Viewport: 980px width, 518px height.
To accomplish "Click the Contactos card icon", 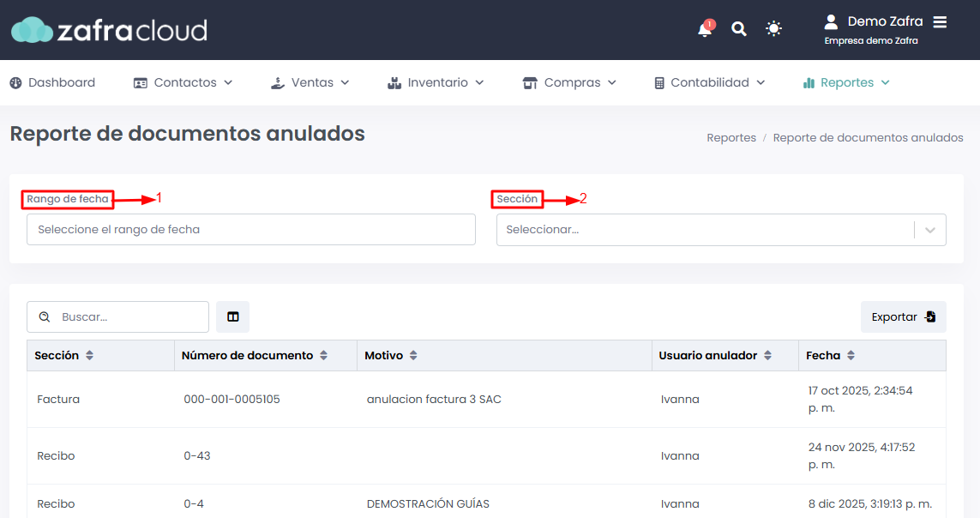I will point(141,83).
